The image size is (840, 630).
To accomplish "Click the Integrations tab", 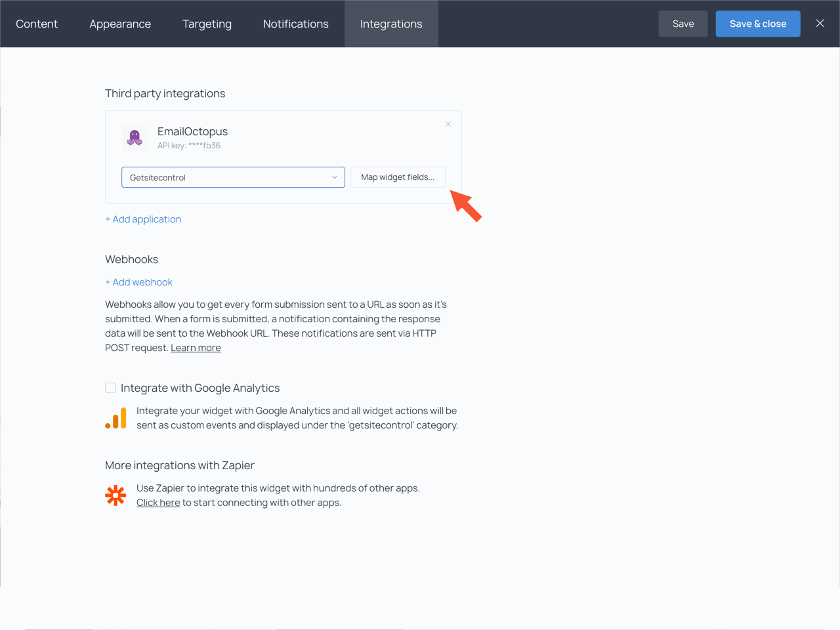I will [391, 24].
